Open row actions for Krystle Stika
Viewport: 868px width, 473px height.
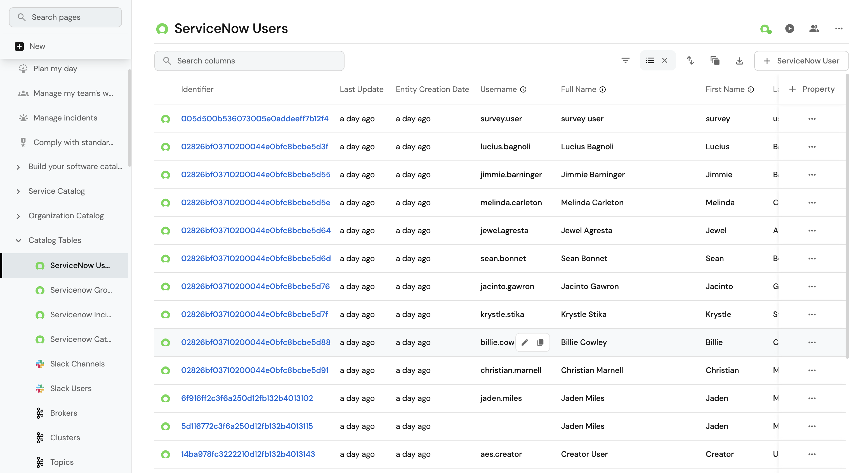coord(812,314)
